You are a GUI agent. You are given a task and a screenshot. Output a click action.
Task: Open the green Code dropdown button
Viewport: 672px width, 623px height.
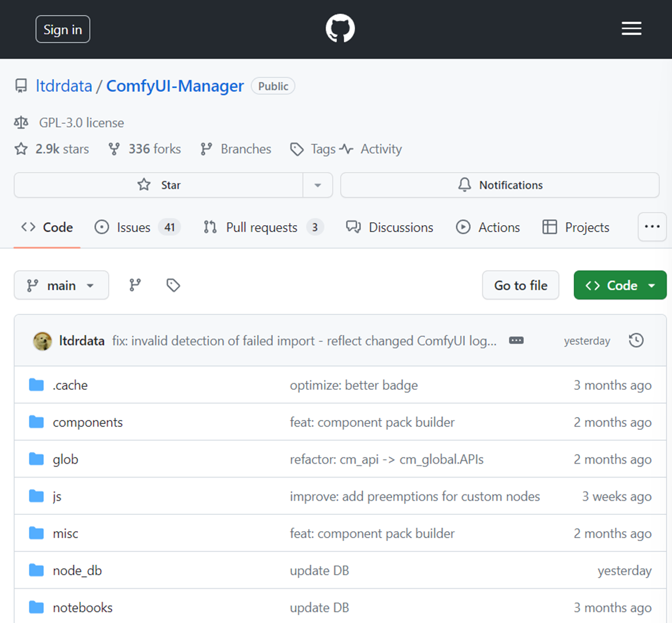(x=620, y=286)
